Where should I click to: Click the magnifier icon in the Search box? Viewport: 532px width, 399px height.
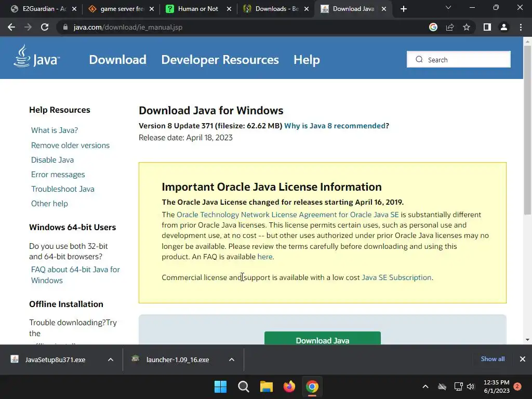(x=419, y=59)
